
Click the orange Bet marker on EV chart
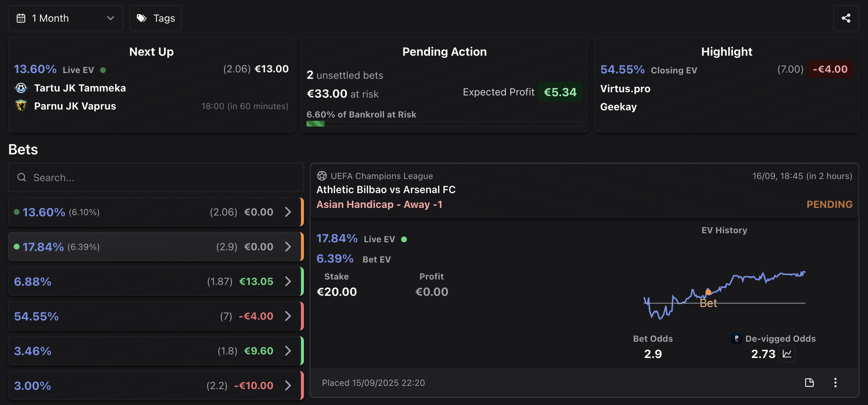pyautogui.click(x=708, y=292)
